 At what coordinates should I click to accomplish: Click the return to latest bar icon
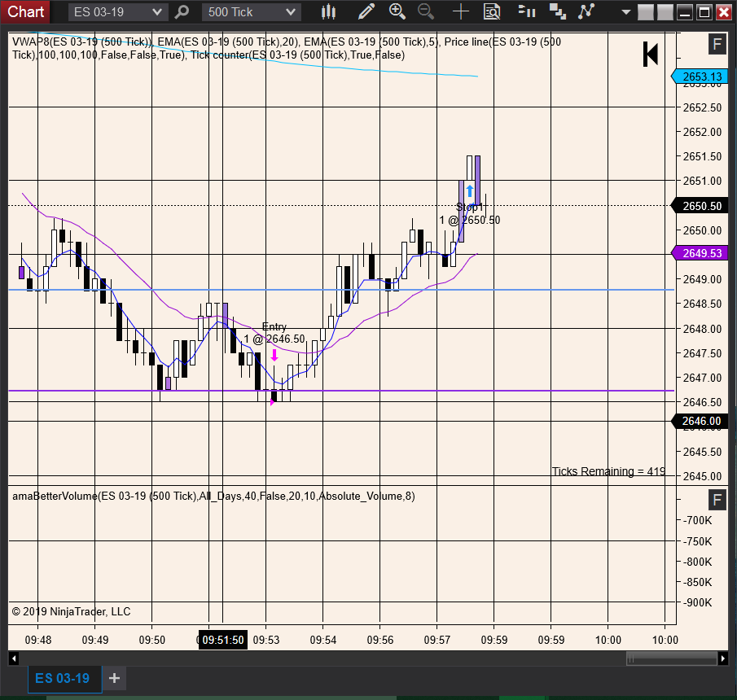click(x=651, y=54)
